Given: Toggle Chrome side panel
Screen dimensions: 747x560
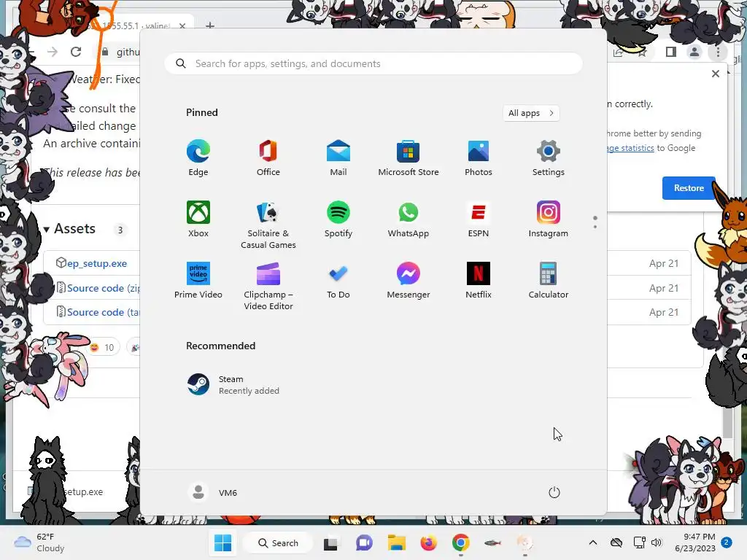Looking at the screenshot, I should click(x=671, y=52).
